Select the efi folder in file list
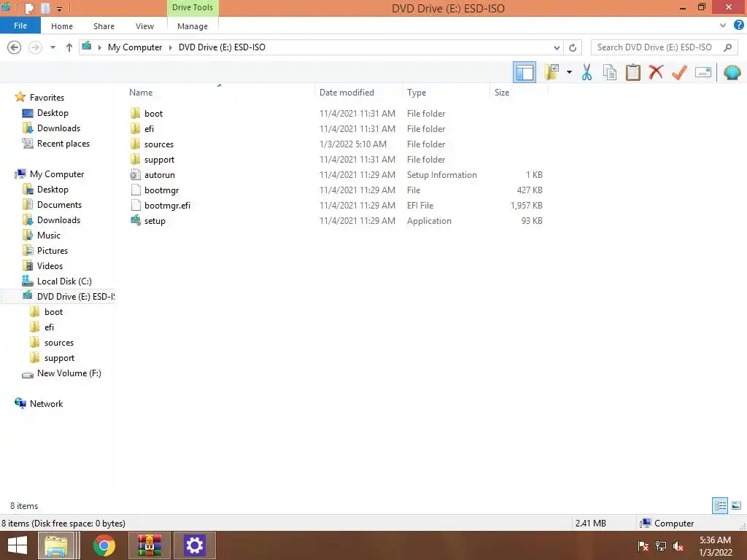747x560 pixels. (149, 128)
